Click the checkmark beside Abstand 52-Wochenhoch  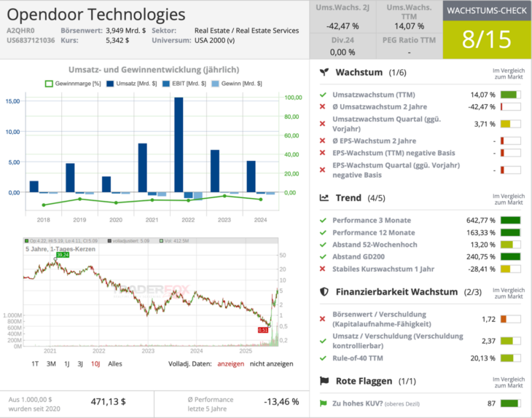pos(323,245)
